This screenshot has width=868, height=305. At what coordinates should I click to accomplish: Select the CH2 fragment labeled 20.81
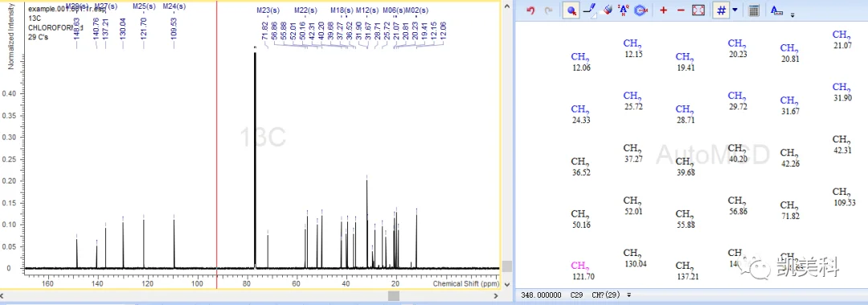point(790,53)
